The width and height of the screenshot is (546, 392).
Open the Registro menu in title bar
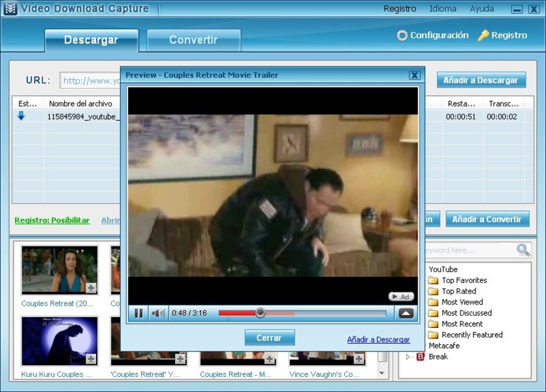coord(400,8)
